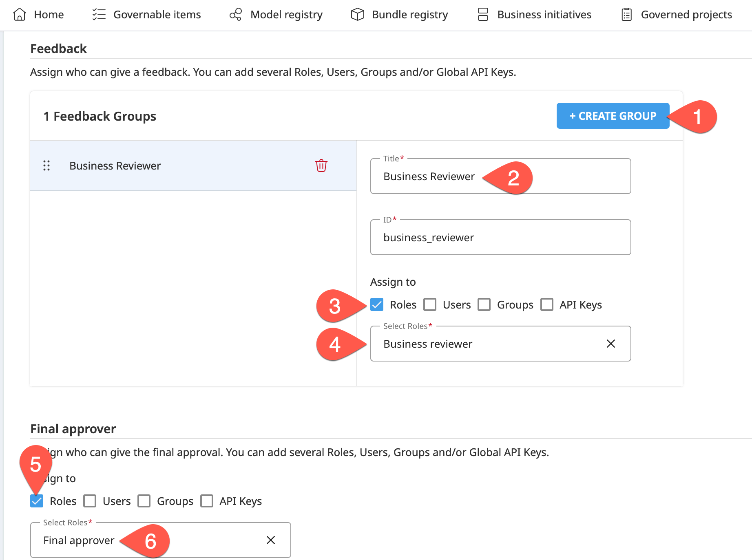Viewport: 752px width, 560px height.
Task: Click the Governable items checklist icon
Action: coord(99,15)
